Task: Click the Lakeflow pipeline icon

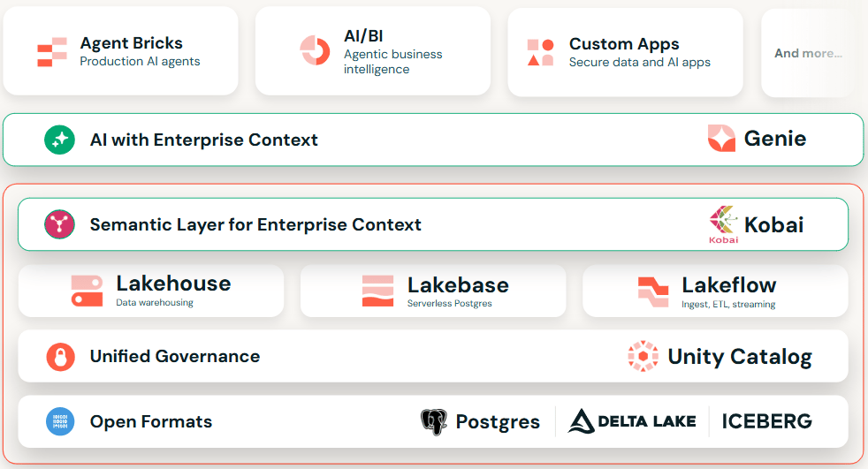Action: [x=653, y=291]
